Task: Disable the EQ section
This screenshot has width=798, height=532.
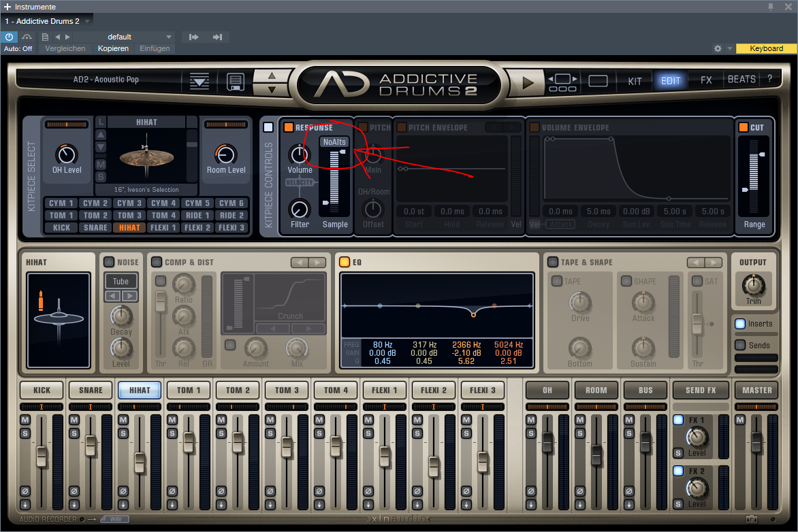Action: point(344,262)
